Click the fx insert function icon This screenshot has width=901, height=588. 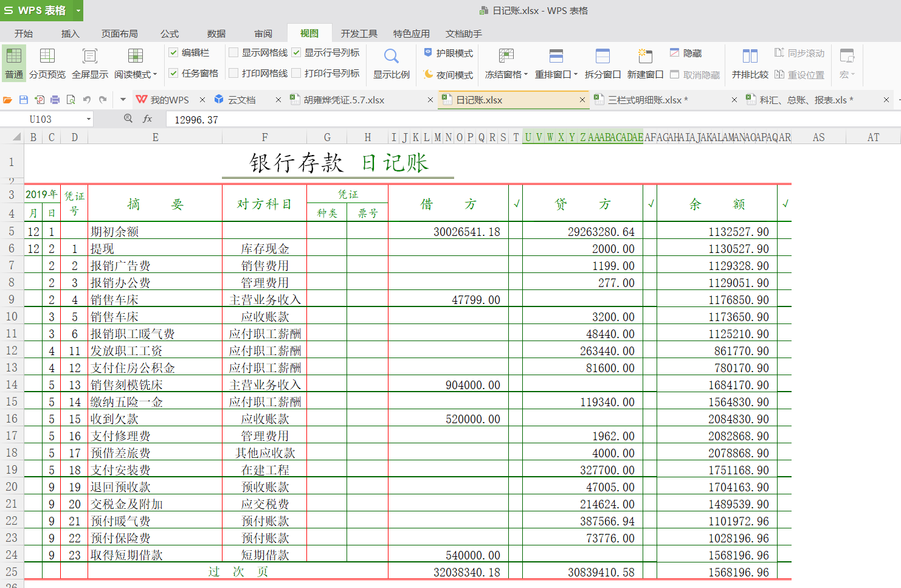tap(147, 119)
